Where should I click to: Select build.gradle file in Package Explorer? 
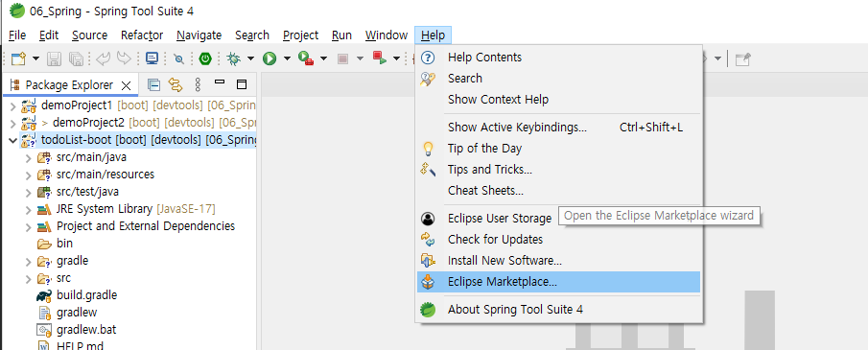pos(86,295)
